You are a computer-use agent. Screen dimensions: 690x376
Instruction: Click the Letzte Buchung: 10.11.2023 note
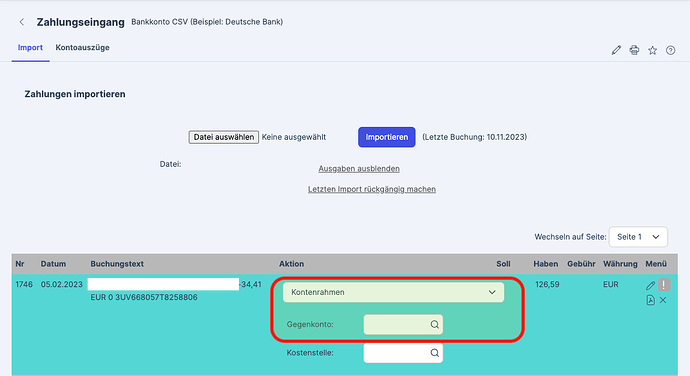click(x=474, y=137)
